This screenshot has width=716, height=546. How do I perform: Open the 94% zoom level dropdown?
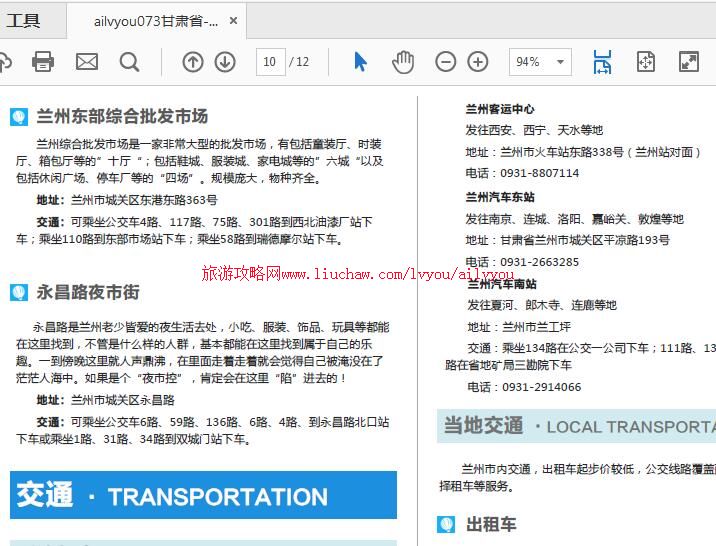(539, 62)
